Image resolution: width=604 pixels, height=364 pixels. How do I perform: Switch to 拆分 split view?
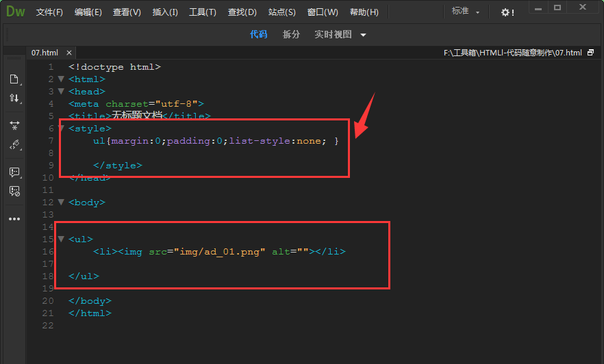(x=291, y=34)
